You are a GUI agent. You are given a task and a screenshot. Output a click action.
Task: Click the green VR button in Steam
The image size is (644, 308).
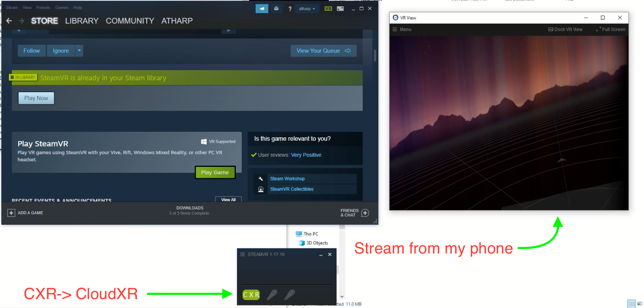(328, 8)
